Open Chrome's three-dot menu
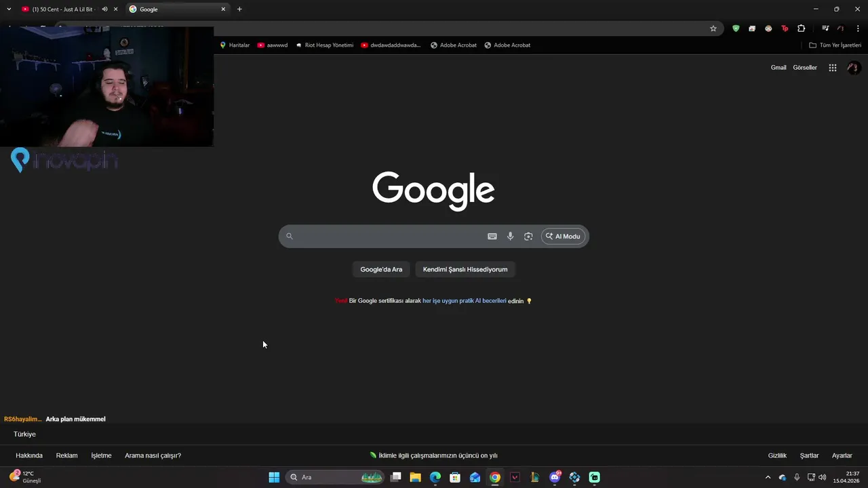Screen dimensions: 868x488 858,28
